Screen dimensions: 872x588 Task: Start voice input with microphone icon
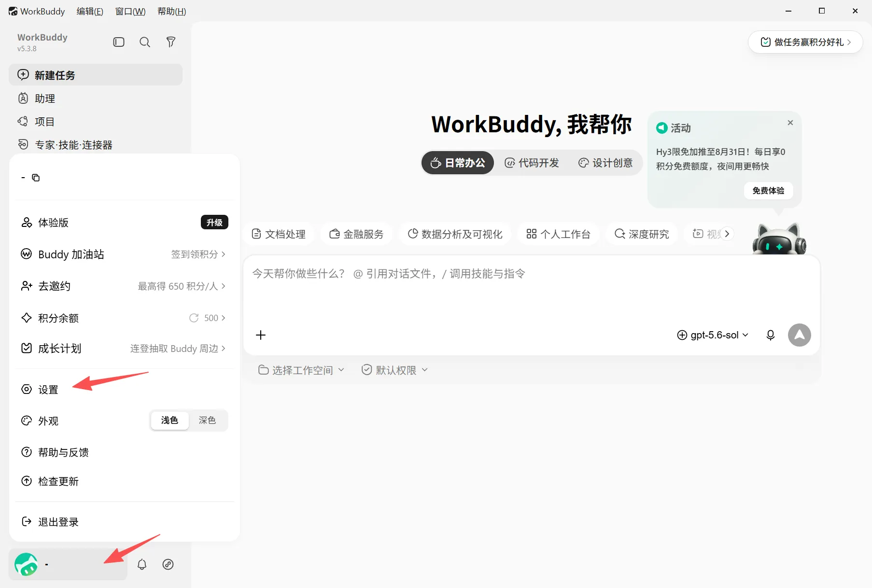point(771,335)
